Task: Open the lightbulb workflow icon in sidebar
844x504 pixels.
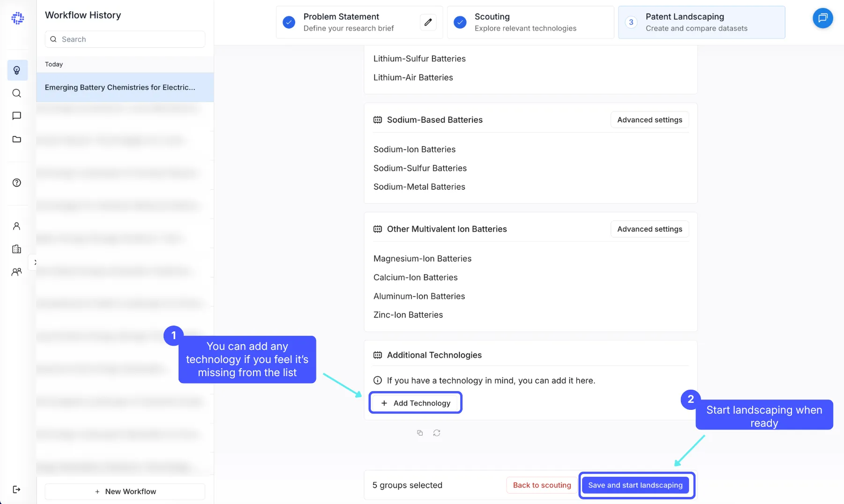Action: pos(17,70)
